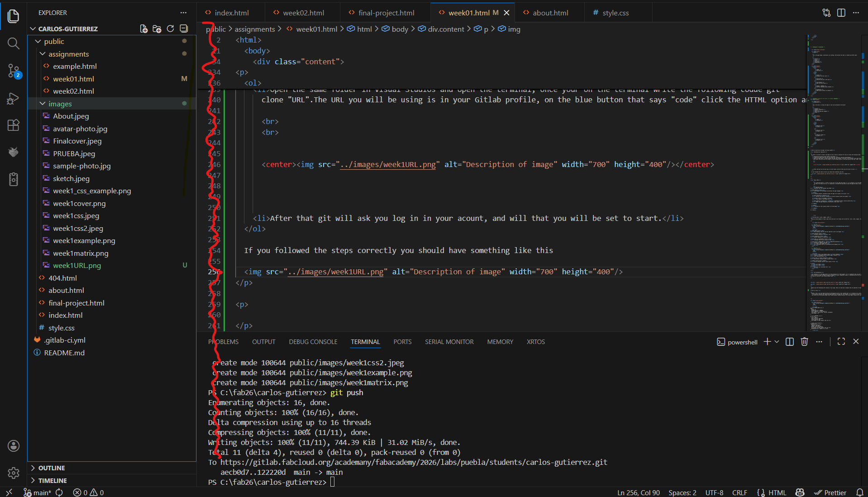Open the SERIAL MONITOR panel tab
Screen dimensions: 868x497
point(449,342)
